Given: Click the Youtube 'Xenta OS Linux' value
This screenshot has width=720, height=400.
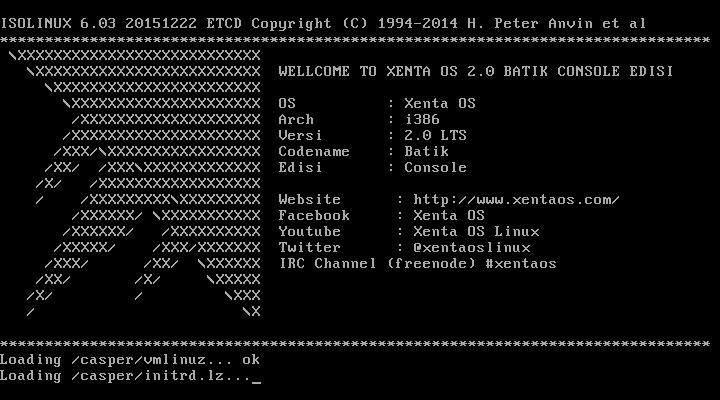Looking at the screenshot, I should tap(476, 231).
